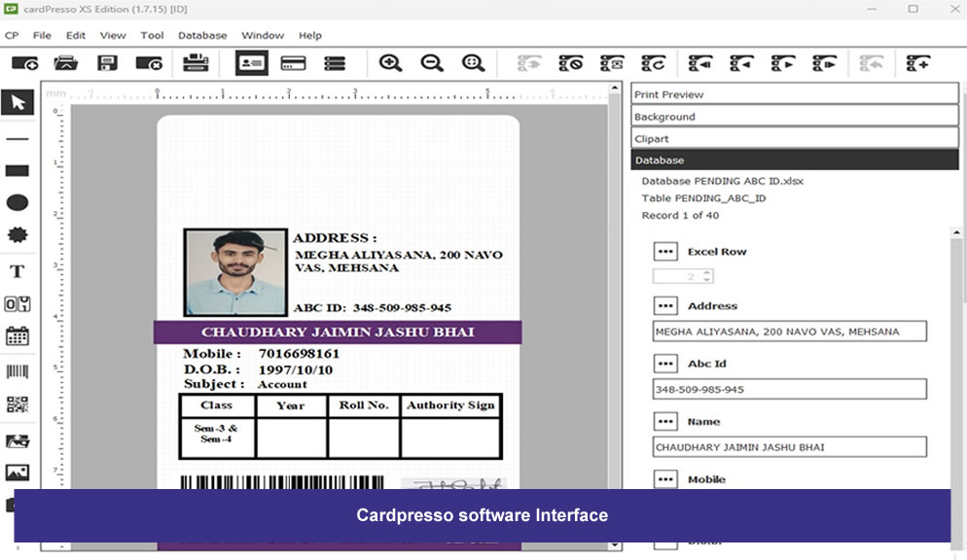Jump to the first database record
Screen dimensions: 967x560
(700, 63)
